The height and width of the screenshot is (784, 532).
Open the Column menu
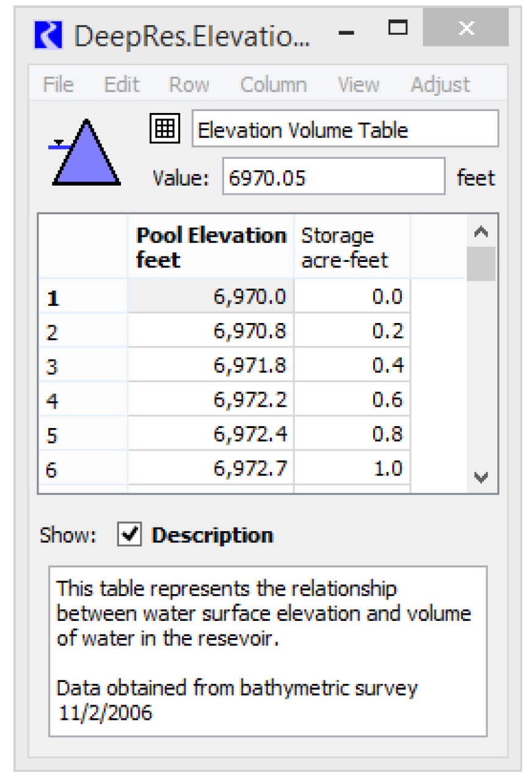click(273, 85)
